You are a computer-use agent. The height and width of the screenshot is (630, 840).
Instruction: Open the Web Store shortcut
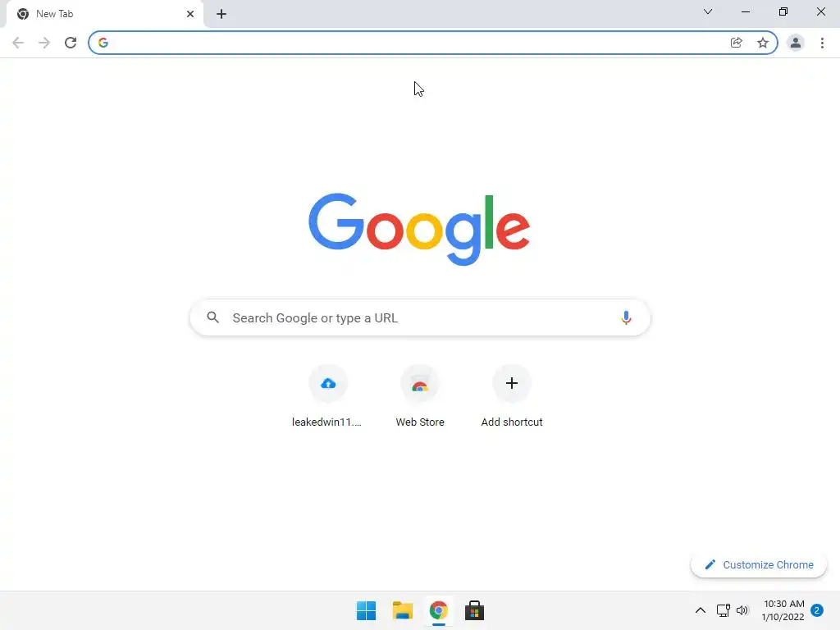point(420,396)
